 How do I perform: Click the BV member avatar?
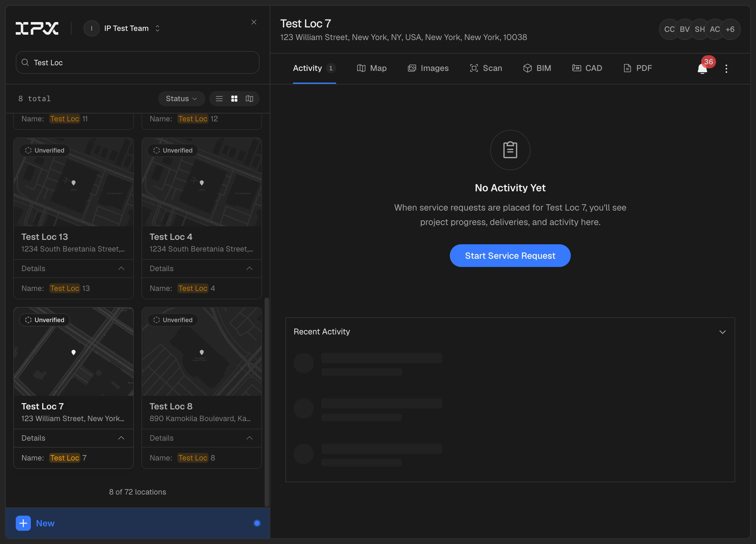click(x=684, y=29)
